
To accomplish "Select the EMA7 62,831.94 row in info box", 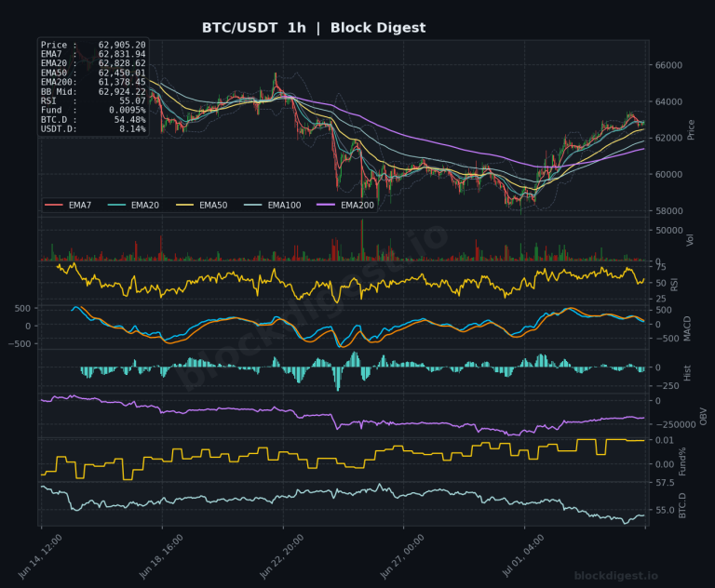I will point(93,54).
